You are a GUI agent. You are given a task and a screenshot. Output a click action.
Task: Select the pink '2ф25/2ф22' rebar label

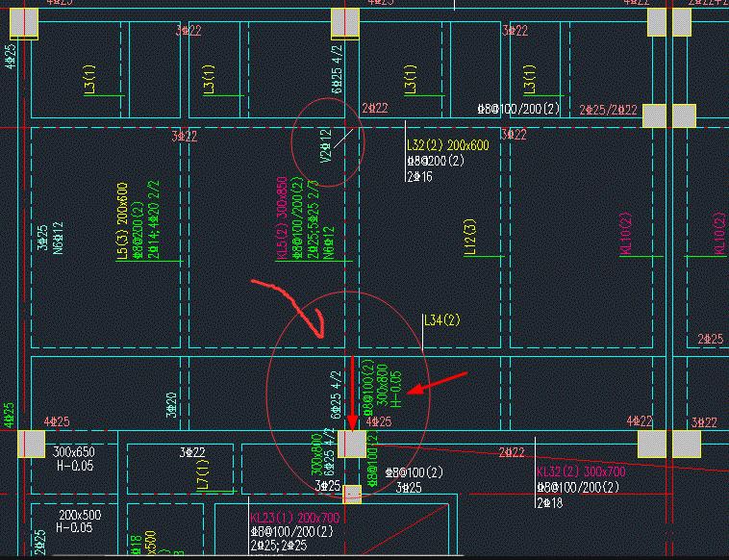pos(608,110)
